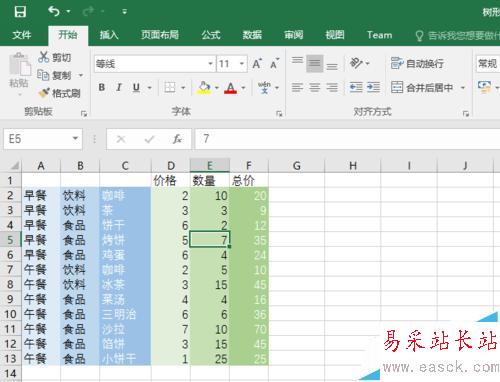Apply the red font color
Screen dimensions: 500x382
tap(231, 88)
